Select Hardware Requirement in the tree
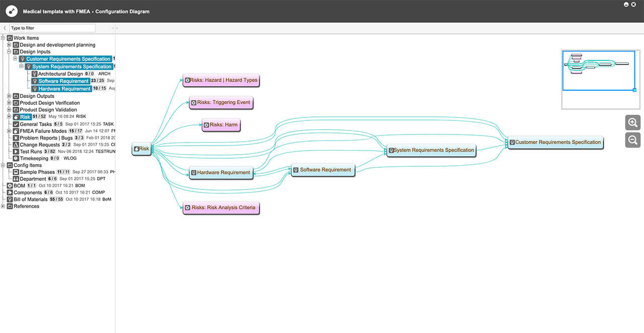The height and width of the screenshot is (333, 644). coord(61,89)
